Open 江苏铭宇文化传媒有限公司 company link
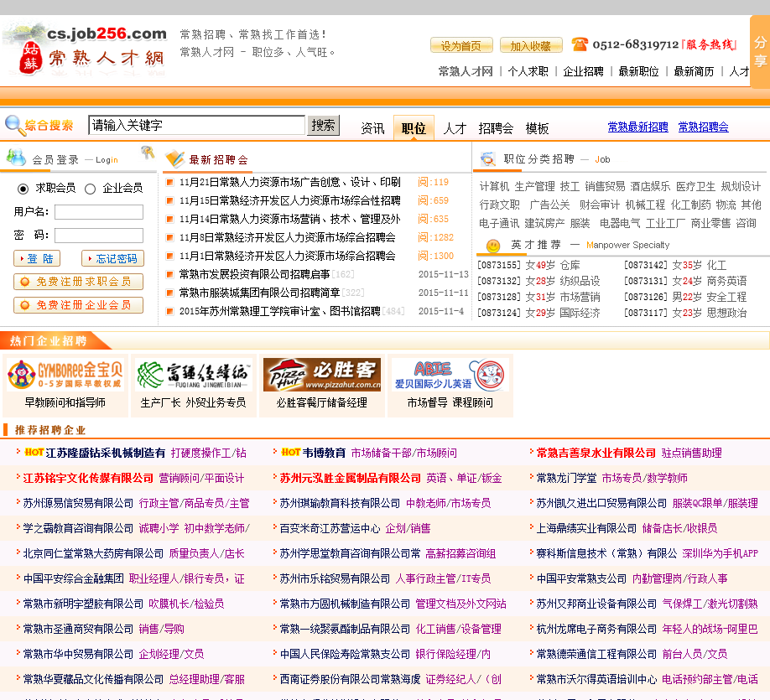 88,478
